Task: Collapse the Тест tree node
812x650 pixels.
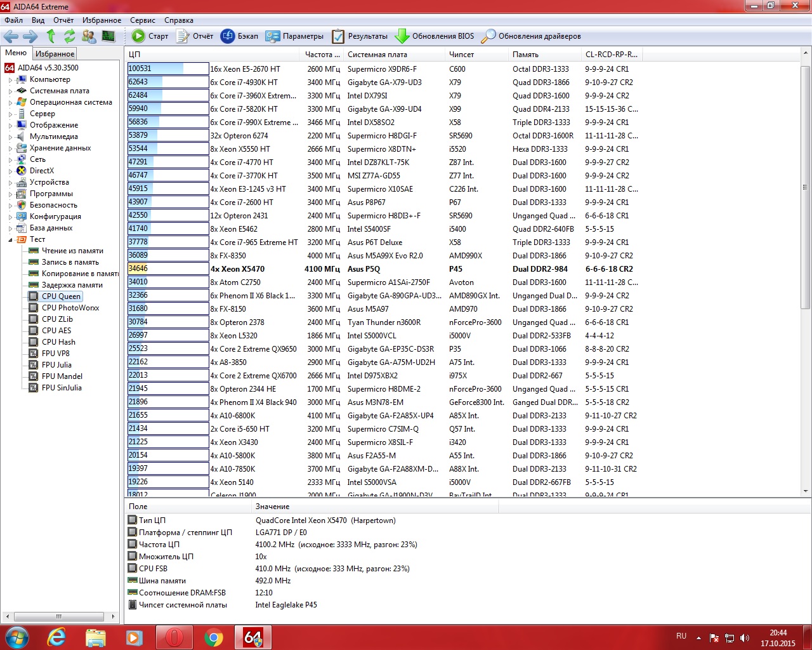Action: (x=11, y=240)
